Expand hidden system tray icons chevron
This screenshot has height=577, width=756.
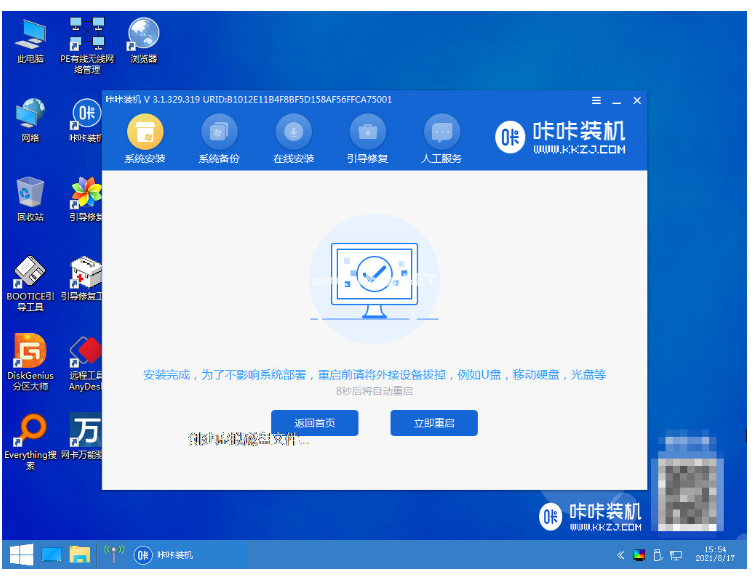coord(621,555)
